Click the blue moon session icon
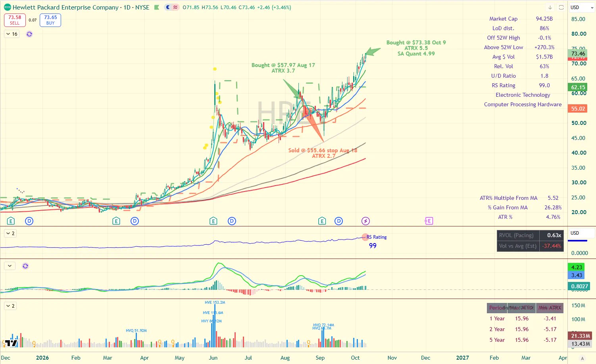 (x=168, y=7)
